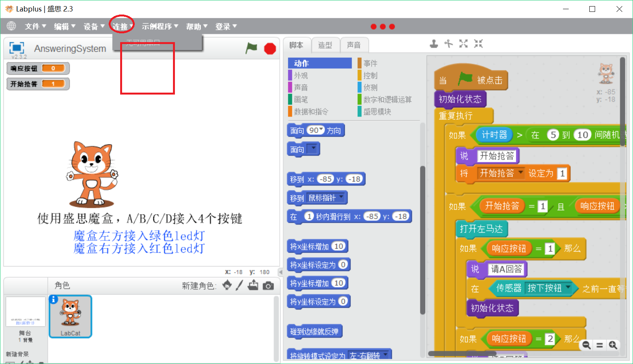Image resolution: width=633 pixels, height=364 pixels.
Task: Upload sprite from file icon
Action: (253, 285)
